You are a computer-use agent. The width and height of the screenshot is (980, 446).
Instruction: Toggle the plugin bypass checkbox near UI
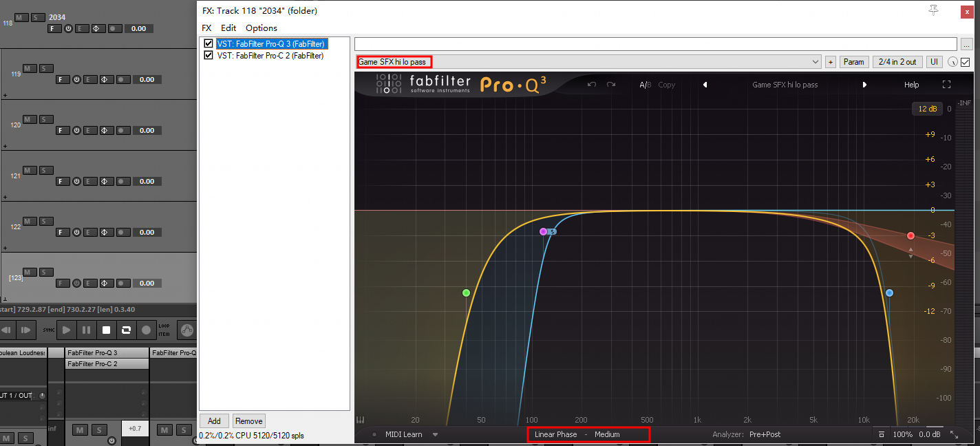pyautogui.click(x=965, y=62)
